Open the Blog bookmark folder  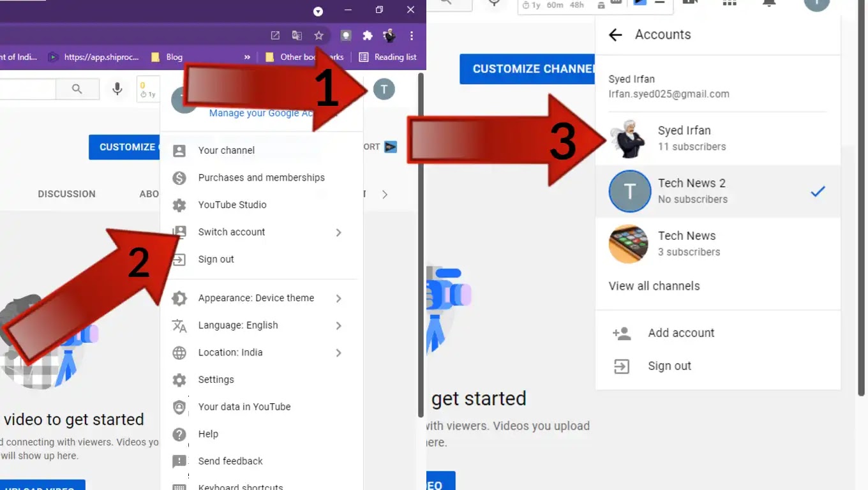coord(167,57)
